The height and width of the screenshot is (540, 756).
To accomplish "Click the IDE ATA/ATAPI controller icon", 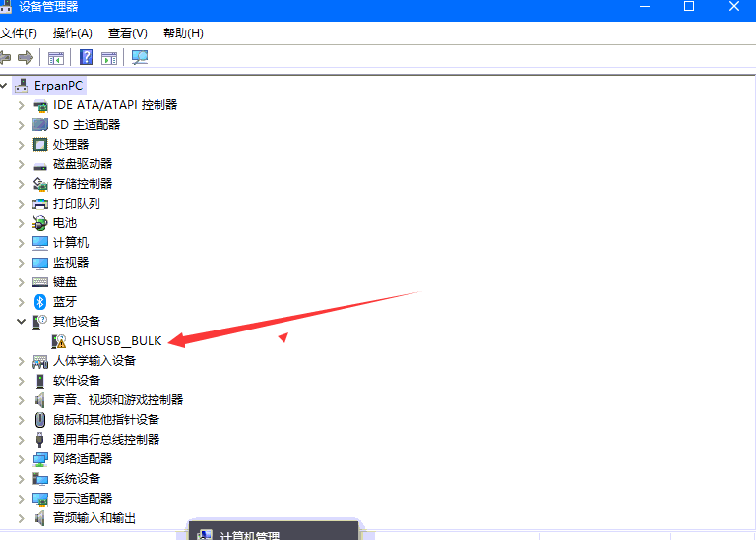I will 40,105.
